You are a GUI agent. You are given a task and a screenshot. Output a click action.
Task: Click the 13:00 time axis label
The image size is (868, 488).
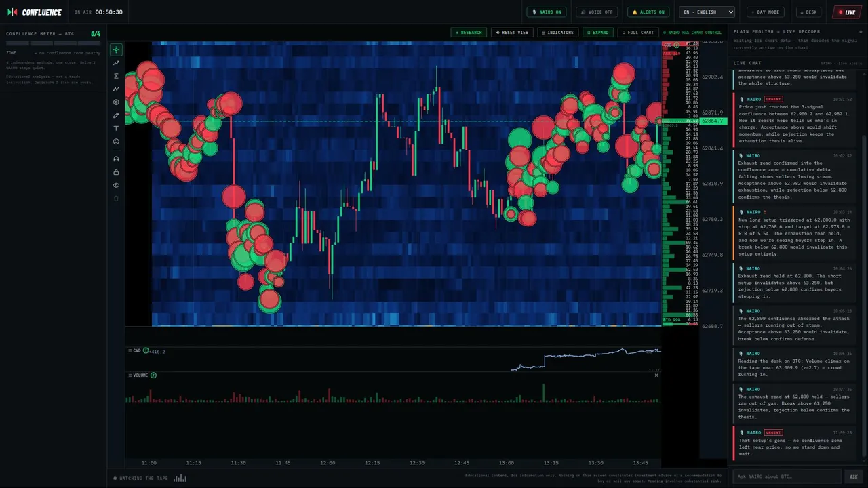[507, 463]
